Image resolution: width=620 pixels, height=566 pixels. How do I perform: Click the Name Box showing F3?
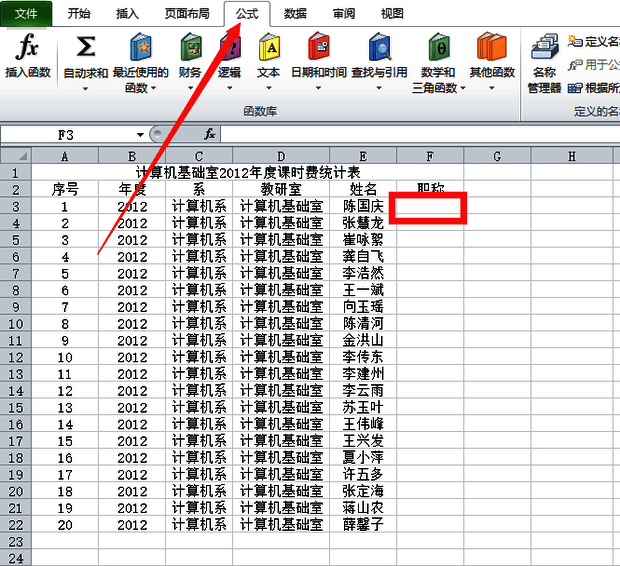(x=66, y=135)
